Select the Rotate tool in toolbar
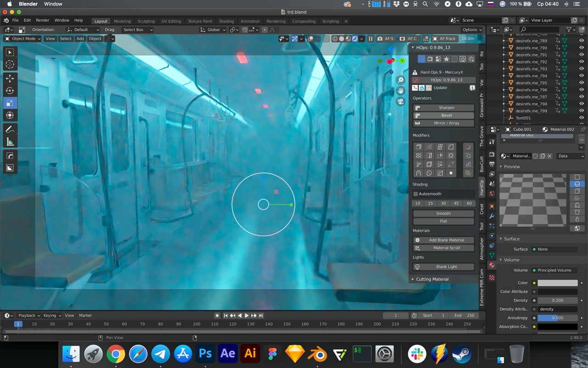 [10, 91]
